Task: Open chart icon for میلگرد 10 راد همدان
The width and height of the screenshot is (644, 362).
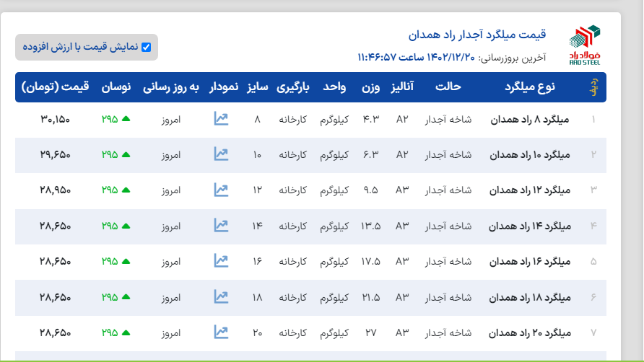Action: point(221,154)
